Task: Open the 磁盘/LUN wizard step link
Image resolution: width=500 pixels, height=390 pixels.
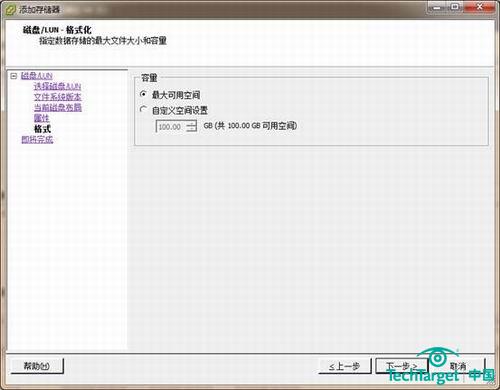Action: pyautogui.click(x=37, y=76)
